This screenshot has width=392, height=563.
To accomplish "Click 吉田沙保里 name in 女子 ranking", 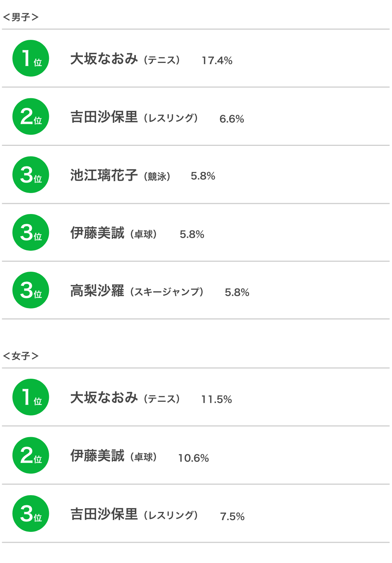I will (x=104, y=514).
